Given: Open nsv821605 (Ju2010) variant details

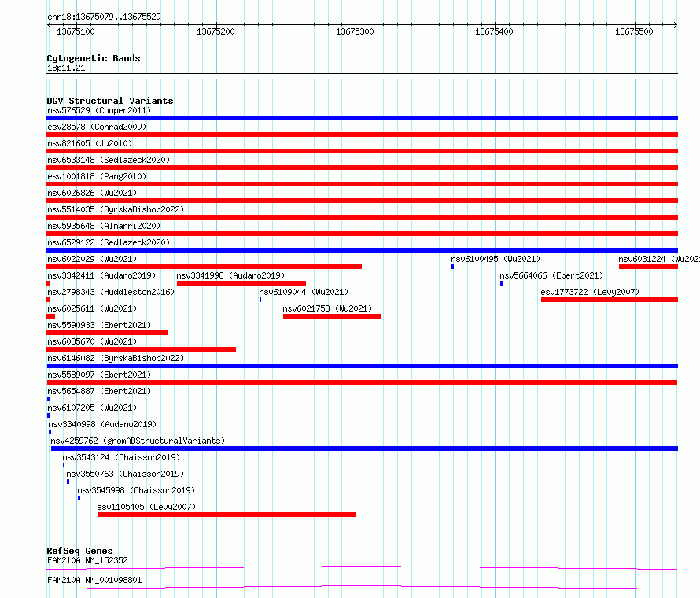Looking at the screenshot, I should [x=90, y=143].
